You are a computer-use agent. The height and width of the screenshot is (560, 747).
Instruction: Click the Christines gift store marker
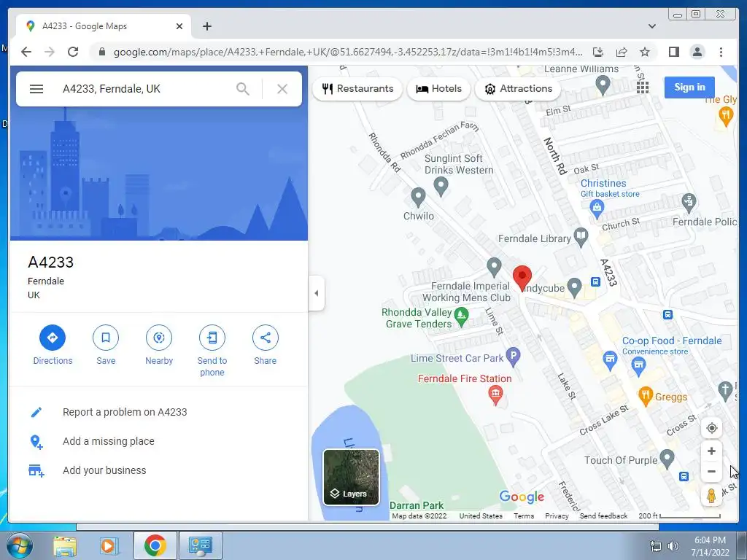point(597,208)
